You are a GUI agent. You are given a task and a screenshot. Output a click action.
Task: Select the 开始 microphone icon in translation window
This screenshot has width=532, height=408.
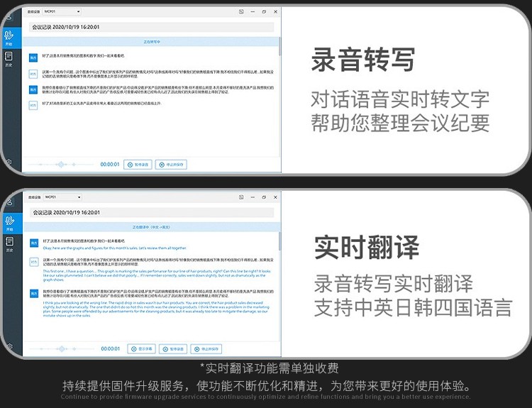point(9,221)
